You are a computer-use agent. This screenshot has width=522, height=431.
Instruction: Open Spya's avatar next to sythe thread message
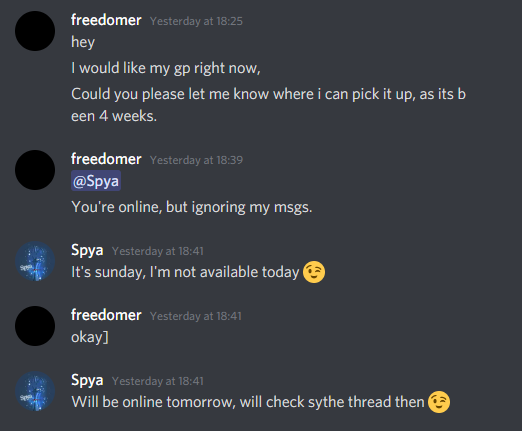[x=35, y=391]
